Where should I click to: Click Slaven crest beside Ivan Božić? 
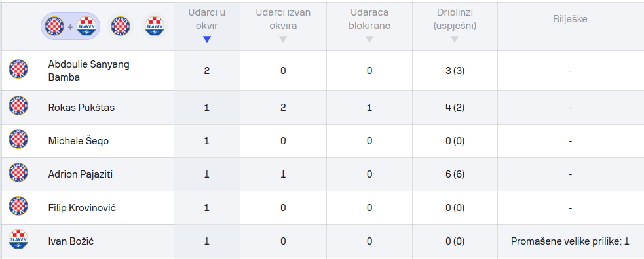[x=18, y=239]
